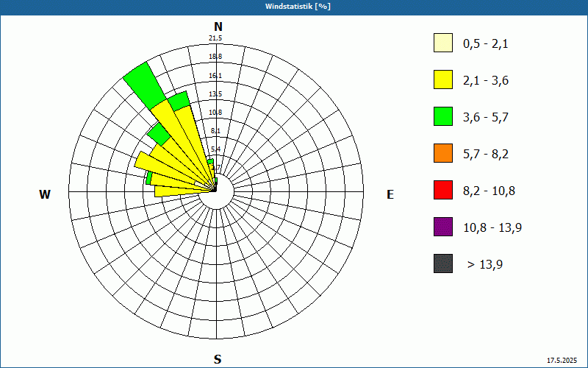Click the 18,8 ring scale value
The height and width of the screenshot is (368, 588).
pyautogui.click(x=215, y=57)
